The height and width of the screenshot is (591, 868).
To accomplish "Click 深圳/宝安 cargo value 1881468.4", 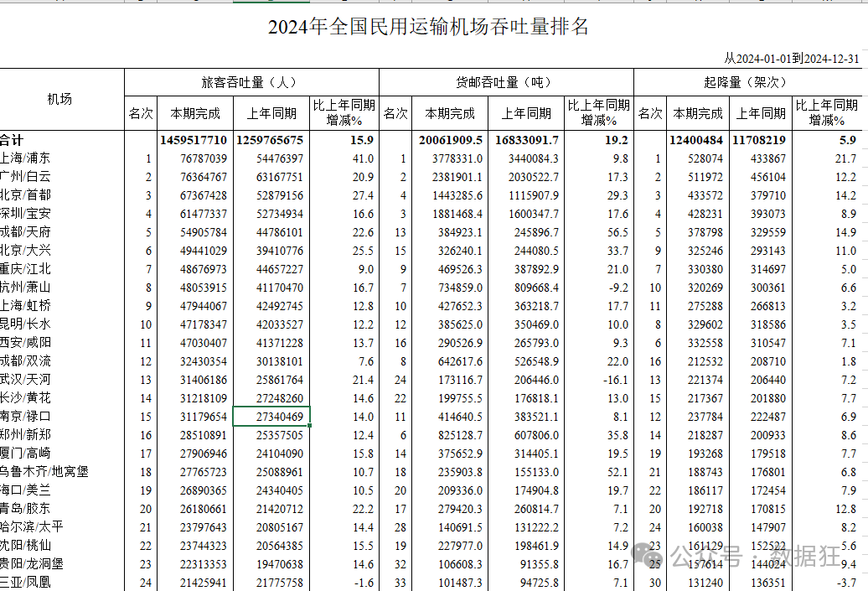I will [x=457, y=214].
